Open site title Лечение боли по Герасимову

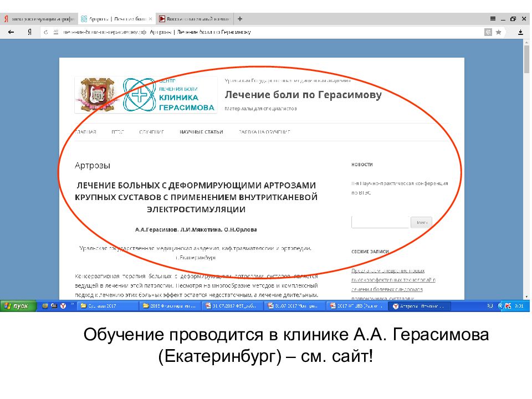pos(303,95)
